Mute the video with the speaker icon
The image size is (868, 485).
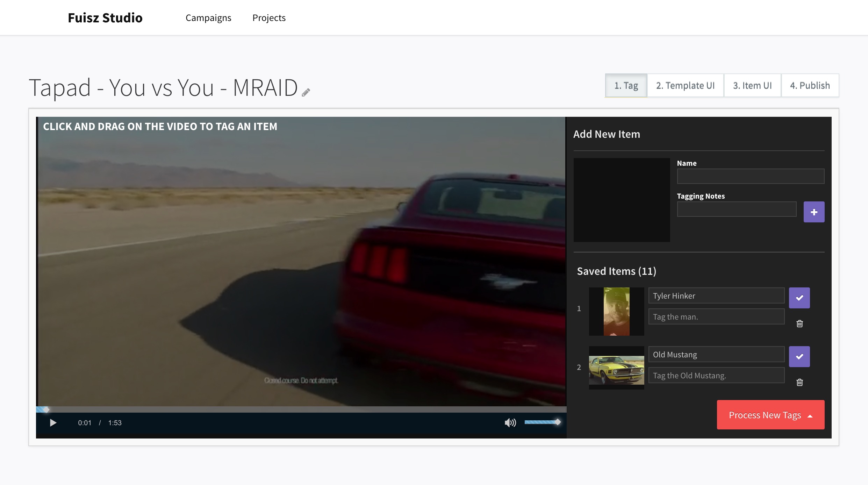tap(510, 423)
